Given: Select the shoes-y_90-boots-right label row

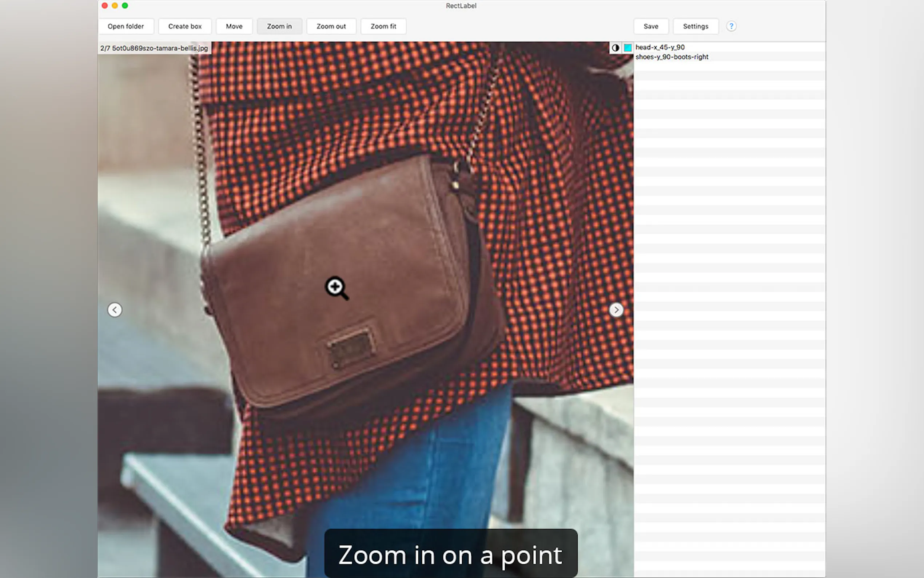Looking at the screenshot, I should (x=672, y=57).
